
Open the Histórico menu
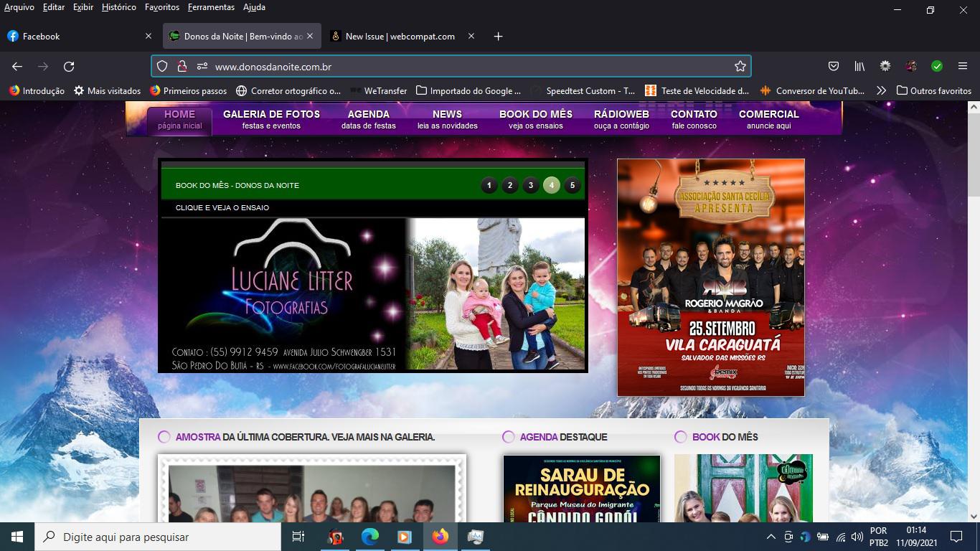click(x=119, y=7)
